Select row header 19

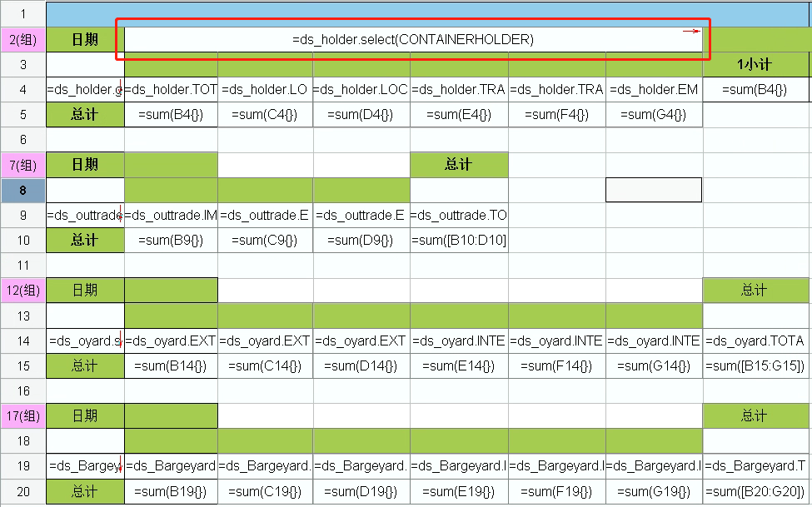coord(22,466)
